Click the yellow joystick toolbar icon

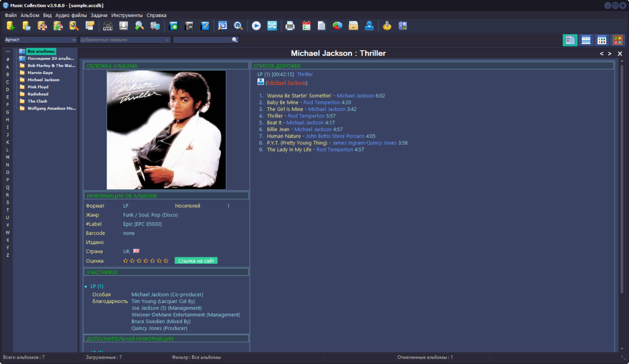click(x=387, y=26)
